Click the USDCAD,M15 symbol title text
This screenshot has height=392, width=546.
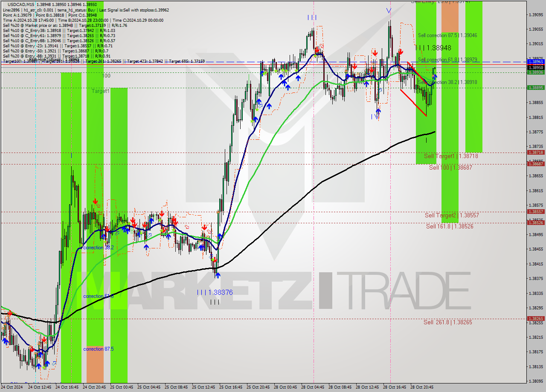22,4
